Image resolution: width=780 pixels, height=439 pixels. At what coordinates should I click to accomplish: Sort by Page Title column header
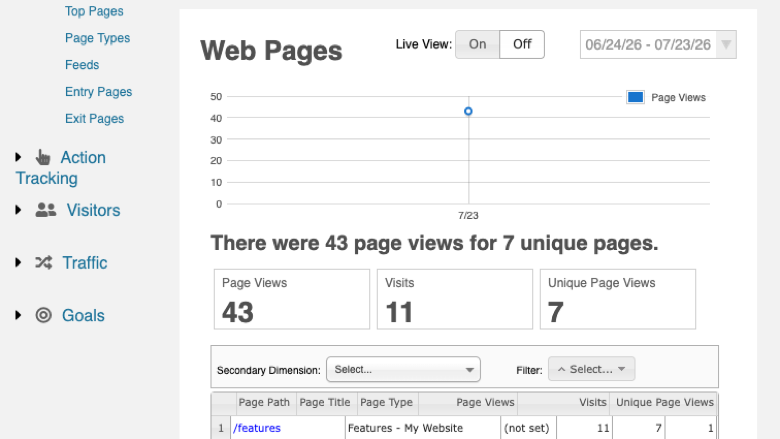tap(325, 402)
